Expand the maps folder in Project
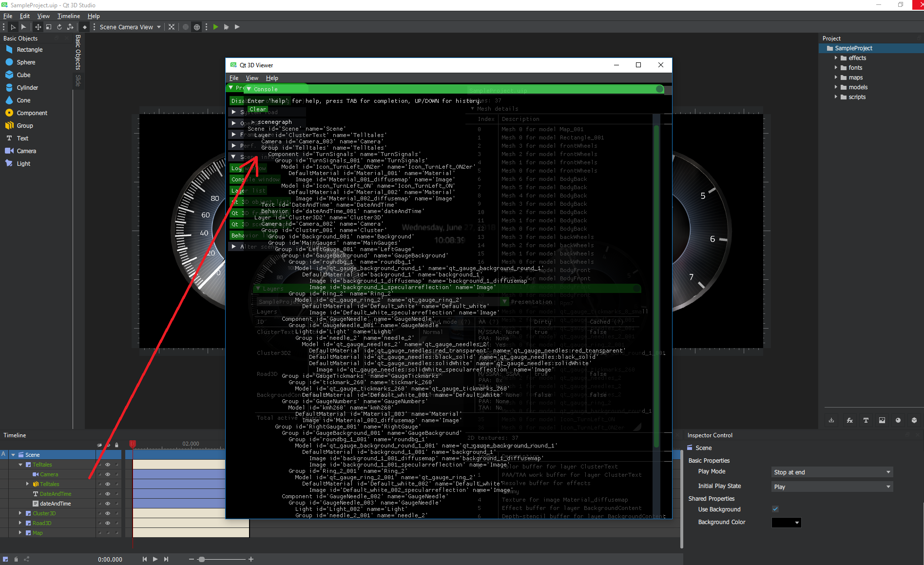 click(x=836, y=78)
